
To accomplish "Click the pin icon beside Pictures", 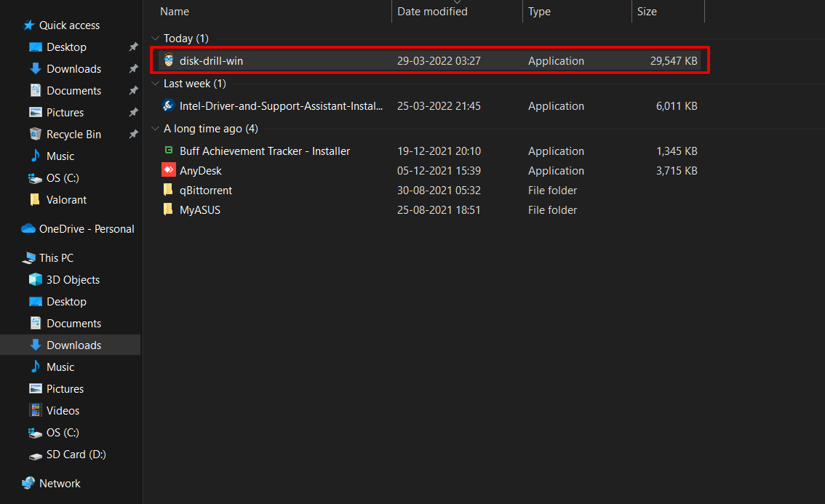I will (134, 112).
